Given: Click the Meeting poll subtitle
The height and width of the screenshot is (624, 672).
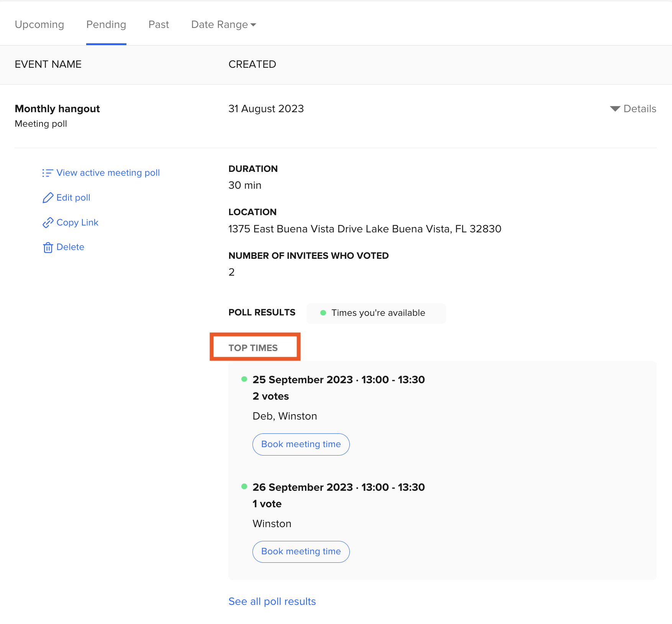Looking at the screenshot, I should [x=41, y=124].
